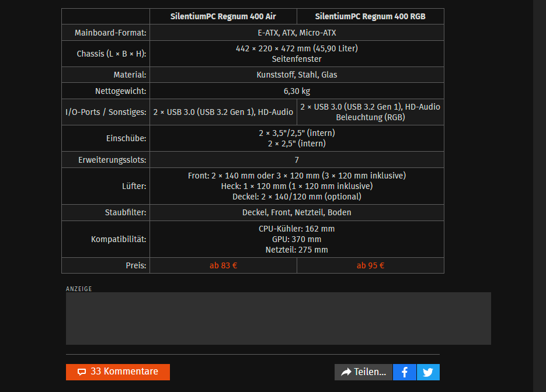Share the article on Twitter

tap(428, 372)
